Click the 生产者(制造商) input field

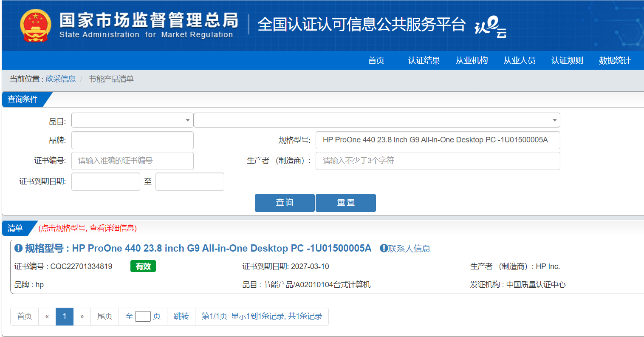pos(438,161)
